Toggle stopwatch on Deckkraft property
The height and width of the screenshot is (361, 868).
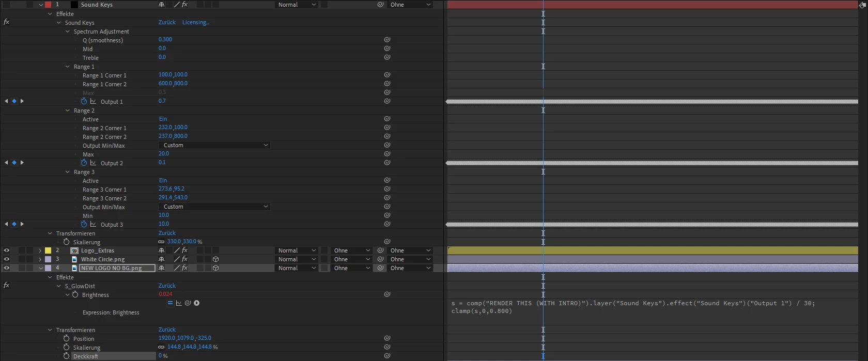66,356
